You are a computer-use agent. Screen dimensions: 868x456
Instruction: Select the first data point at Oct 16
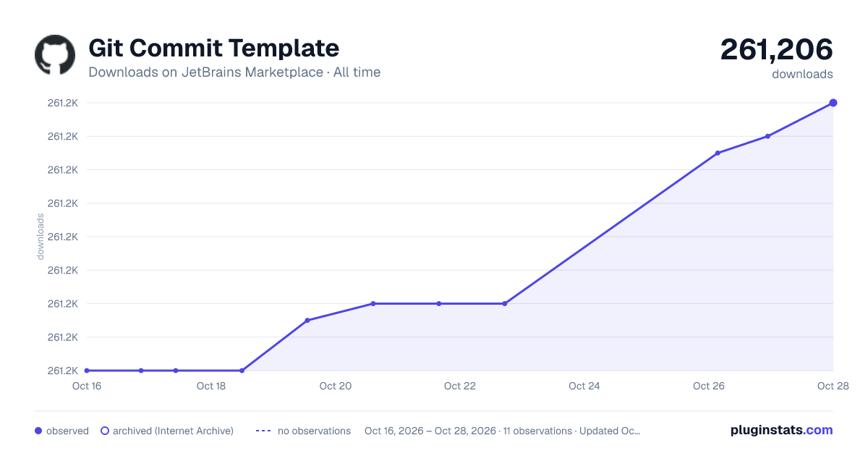tap(87, 371)
